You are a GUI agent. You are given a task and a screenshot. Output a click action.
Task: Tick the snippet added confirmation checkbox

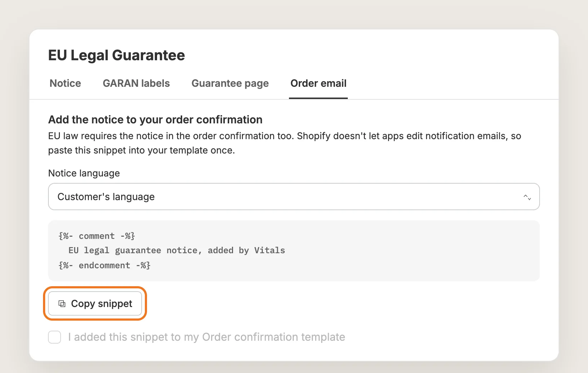coord(54,337)
